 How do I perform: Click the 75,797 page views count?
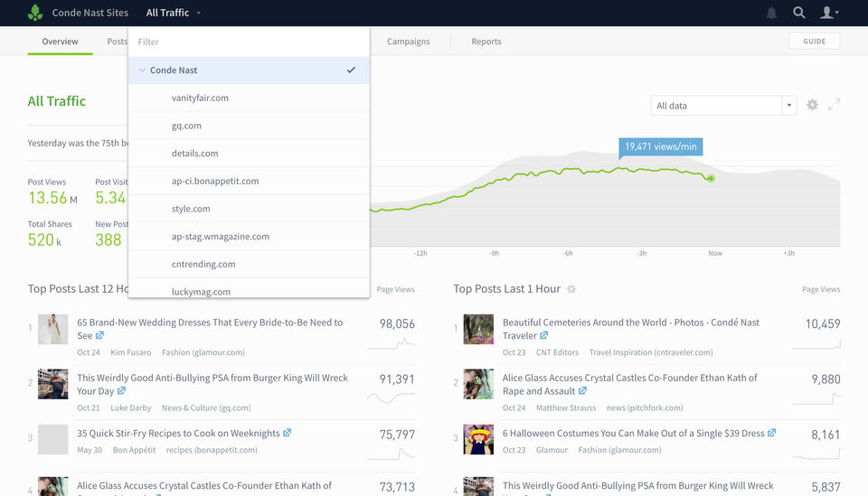(397, 434)
